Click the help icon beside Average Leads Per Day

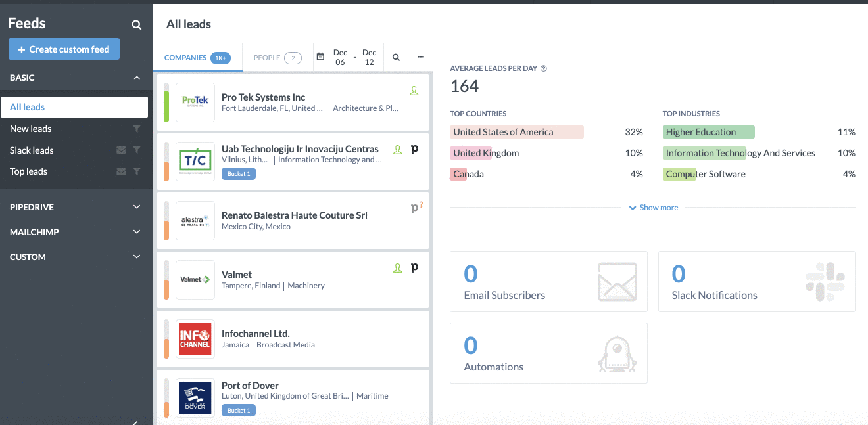click(x=544, y=68)
